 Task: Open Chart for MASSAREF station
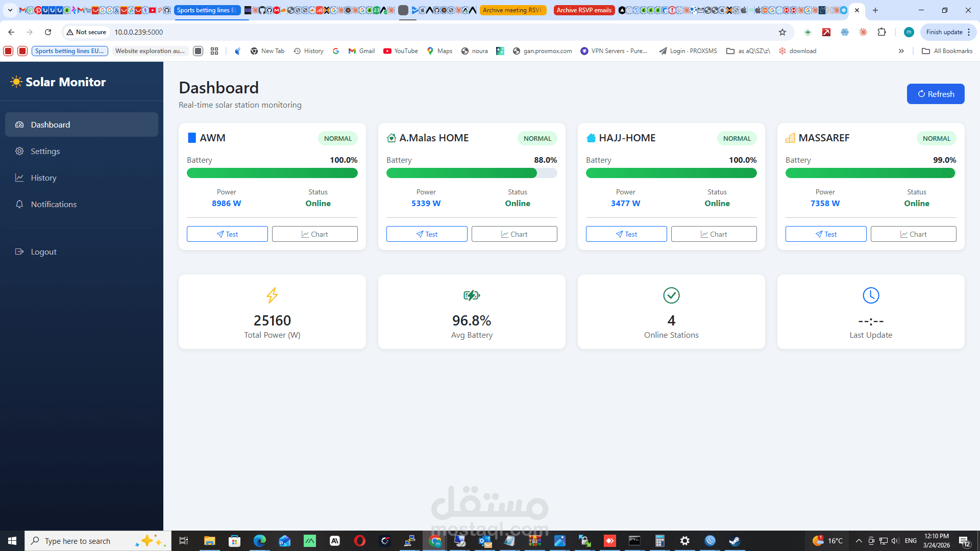tap(913, 234)
